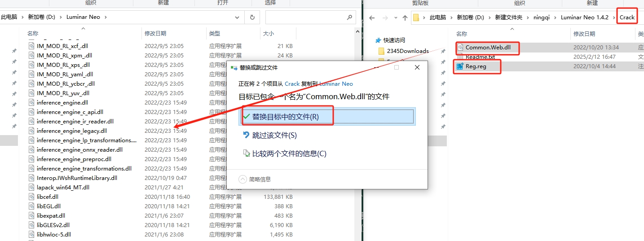Image resolution: width=644 pixels, height=241 pixels.
Task: Click back arrow in Crack folder window
Action: pyautogui.click(x=372, y=18)
